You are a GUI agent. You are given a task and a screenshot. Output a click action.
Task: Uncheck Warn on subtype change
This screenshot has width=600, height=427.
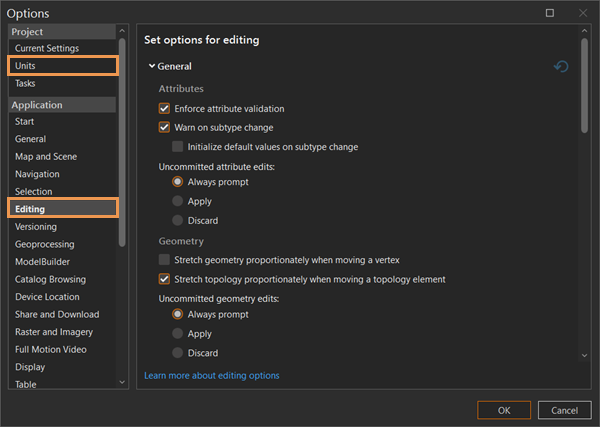pos(165,127)
